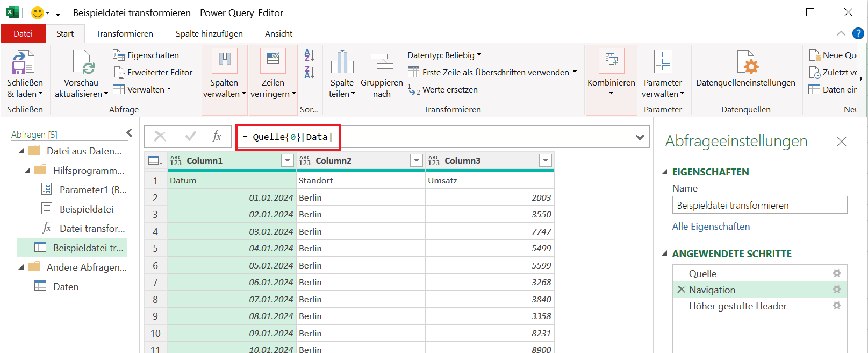Open table options menu in grid corner
Viewport: 868px width, 353px height.
pos(155,160)
